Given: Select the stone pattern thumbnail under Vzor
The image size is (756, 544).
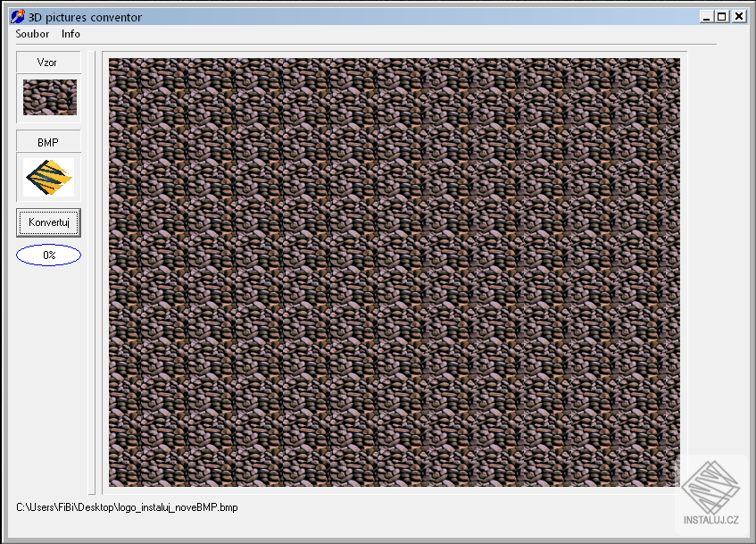Looking at the screenshot, I should pos(50,97).
